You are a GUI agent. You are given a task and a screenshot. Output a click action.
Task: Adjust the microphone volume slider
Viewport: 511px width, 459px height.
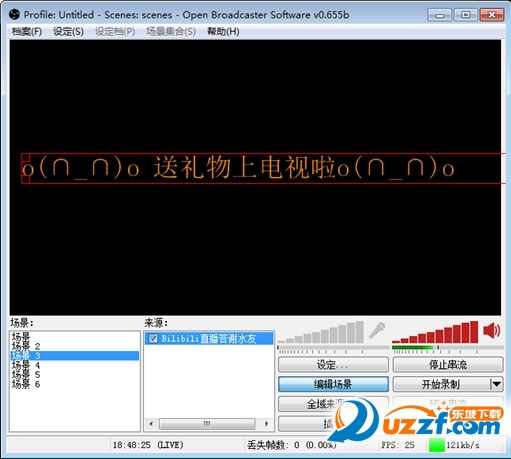point(333,347)
